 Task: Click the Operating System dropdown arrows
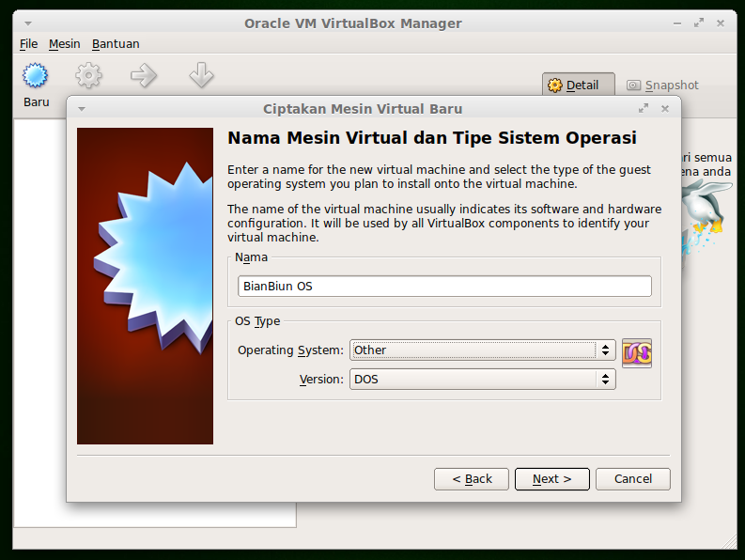pyautogui.click(x=605, y=350)
